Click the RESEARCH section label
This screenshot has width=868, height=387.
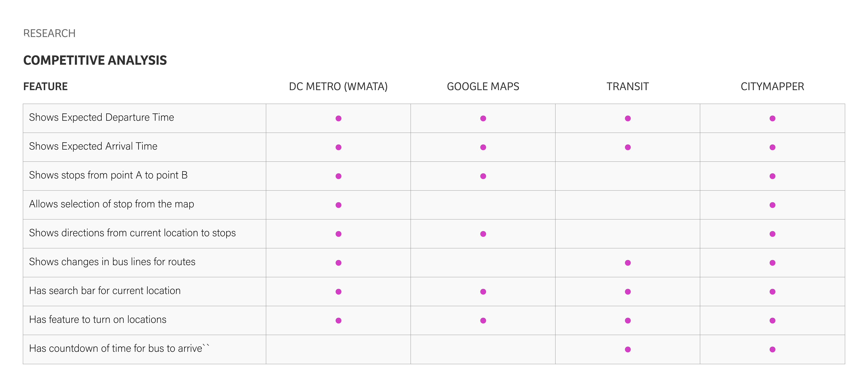(49, 33)
